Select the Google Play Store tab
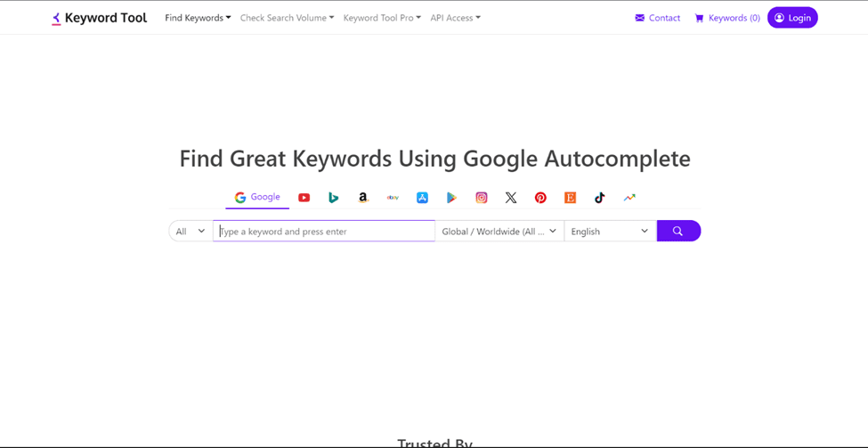This screenshot has width=868, height=448. [452, 198]
